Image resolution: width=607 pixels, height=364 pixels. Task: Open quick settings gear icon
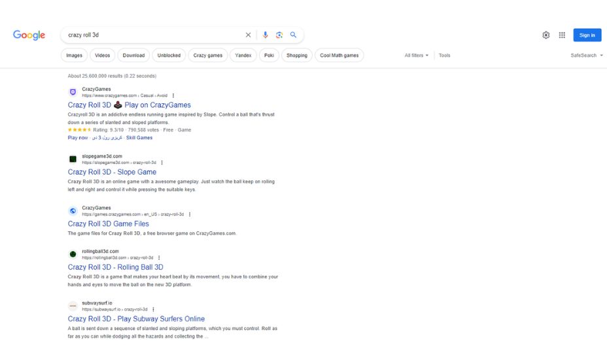click(x=546, y=35)
